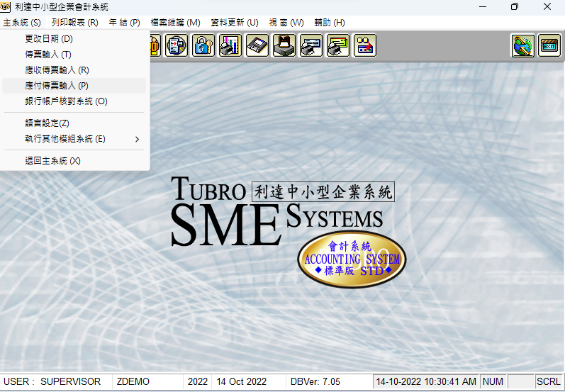Click the padlock and key toolbar icon
This screenshot has height=392, width=565.
(x=203, y=45)
